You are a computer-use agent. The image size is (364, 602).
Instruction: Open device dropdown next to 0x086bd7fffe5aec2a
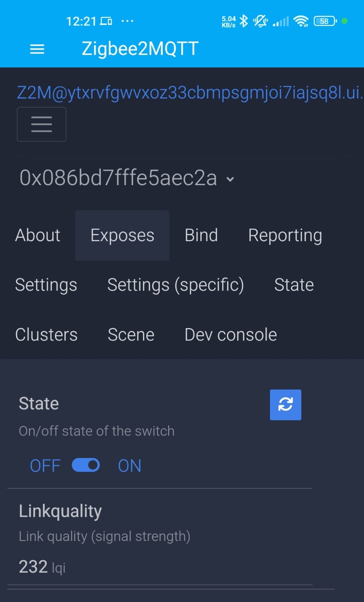230,179
